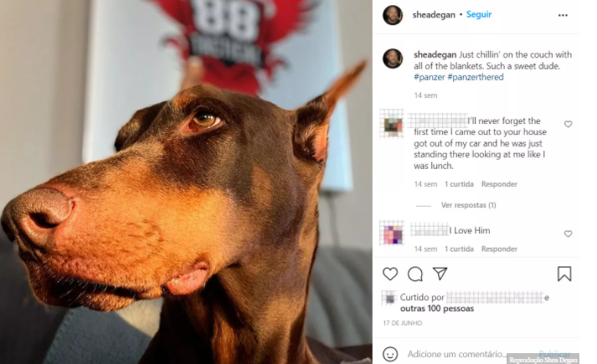Open comments with the speech bubble icon
This screenshot has width=597, height=364.
(415, 274)
